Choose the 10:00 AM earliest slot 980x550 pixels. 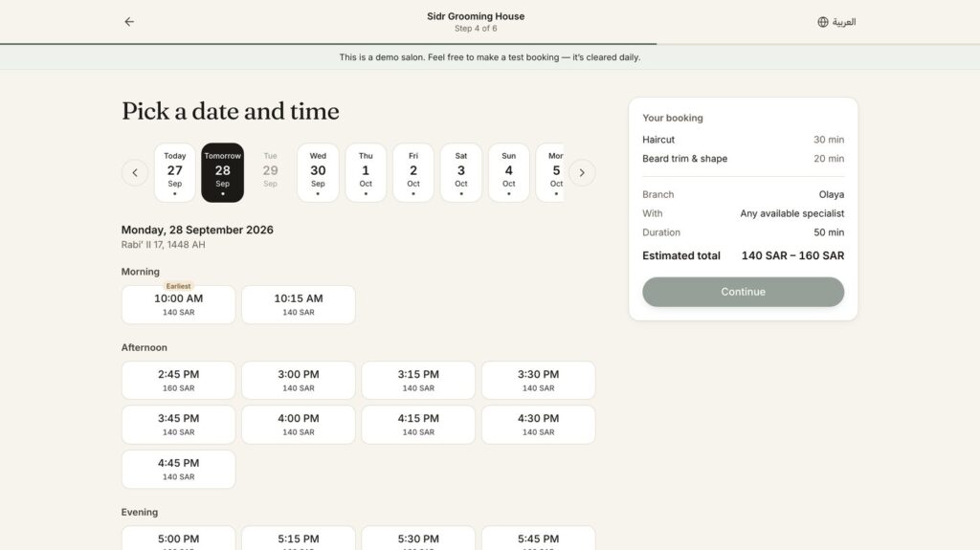tap(179, 305)
